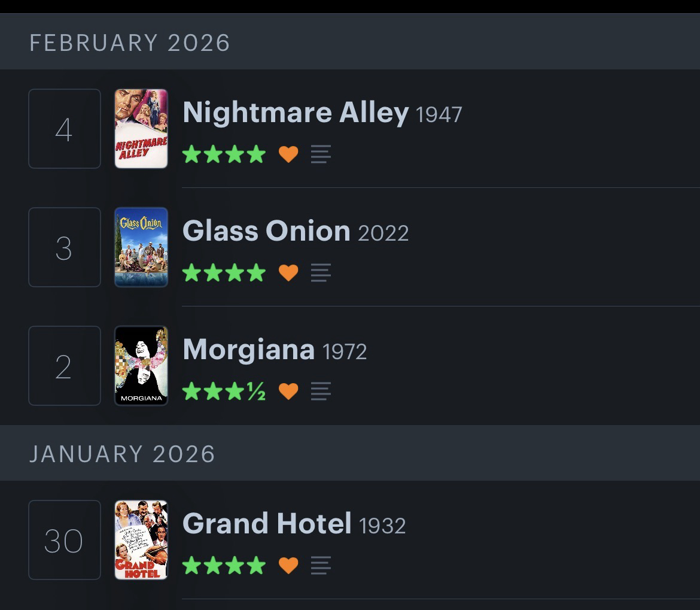Image resolution: width=700 pixels, height=610 pixels.
Task: Open the Glass Onion film title
Action: [x=266, y=230]
